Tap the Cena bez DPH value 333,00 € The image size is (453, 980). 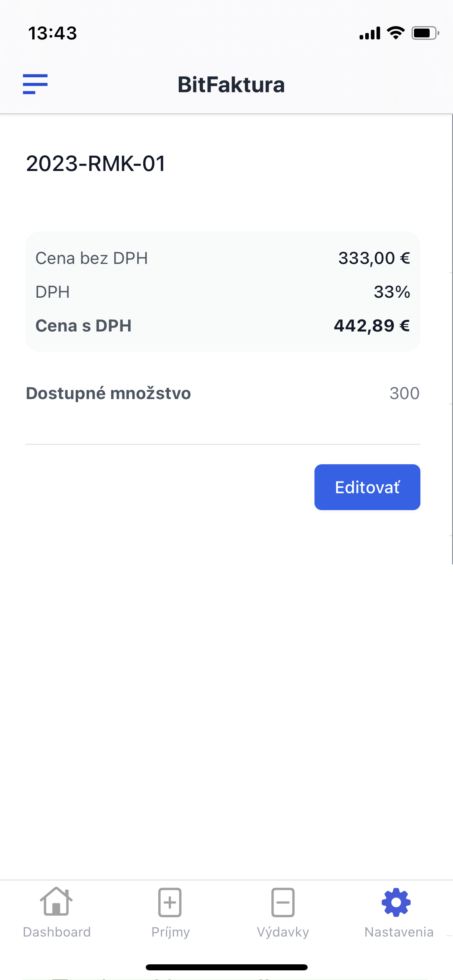[x=374, y=258]
